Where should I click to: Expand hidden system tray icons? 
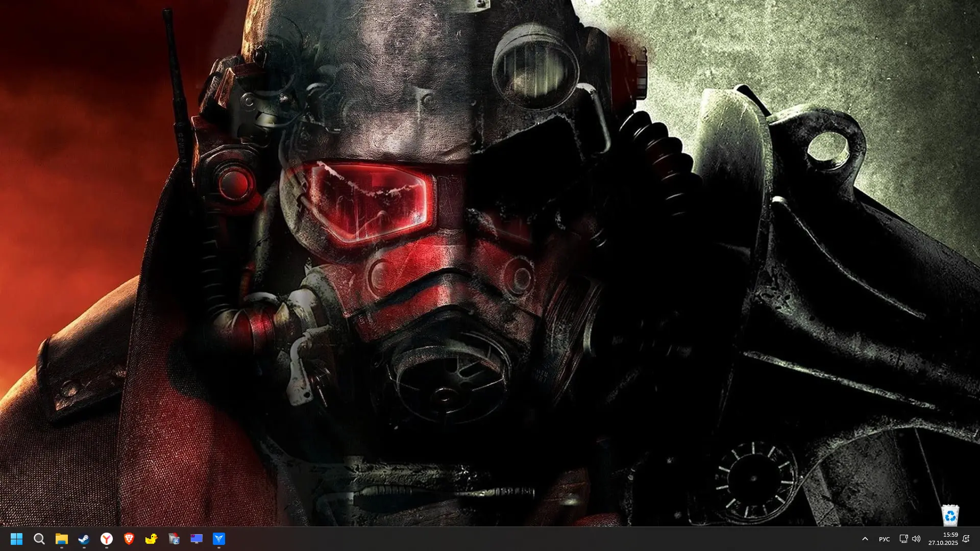865,539
